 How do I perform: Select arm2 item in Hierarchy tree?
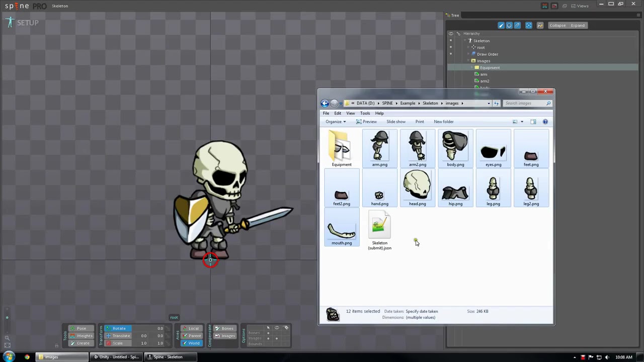[x=485, y=81]
